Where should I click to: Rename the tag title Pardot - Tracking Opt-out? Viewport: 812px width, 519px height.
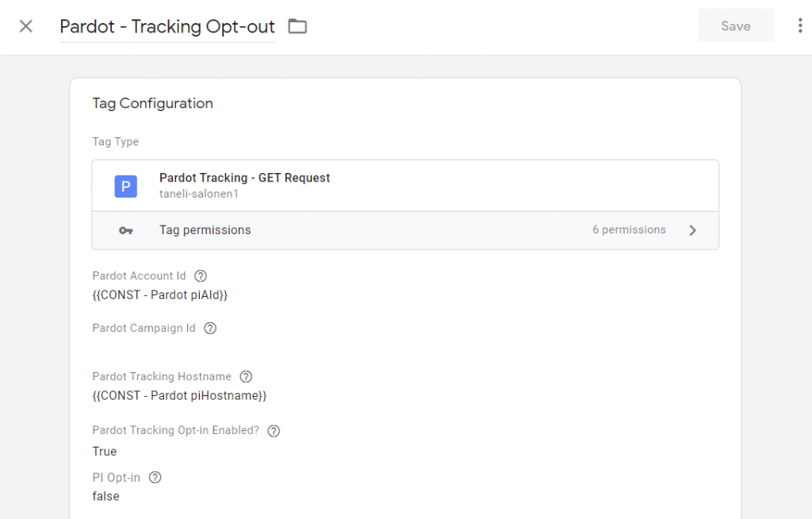point(167,26)
